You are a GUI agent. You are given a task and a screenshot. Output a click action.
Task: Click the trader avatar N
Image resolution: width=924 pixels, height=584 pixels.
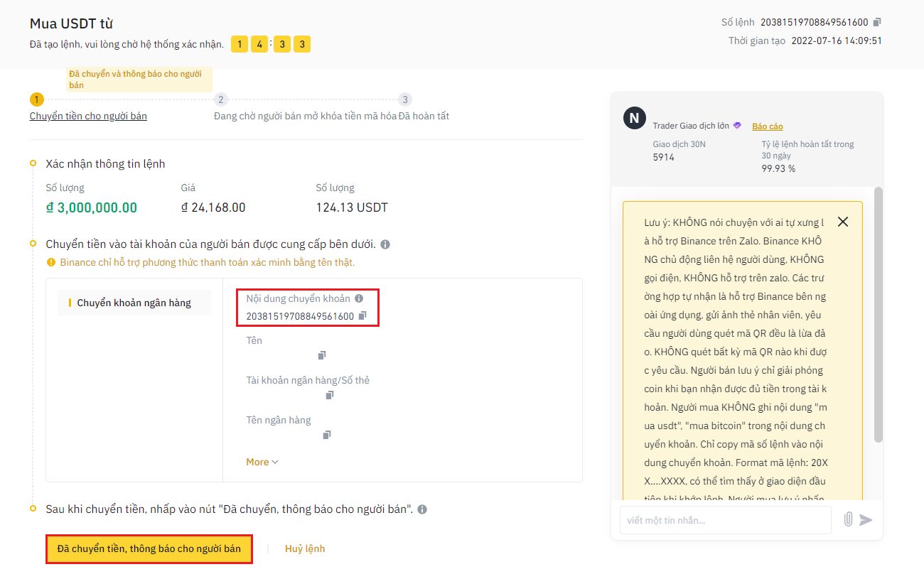[x=635, y=118]
